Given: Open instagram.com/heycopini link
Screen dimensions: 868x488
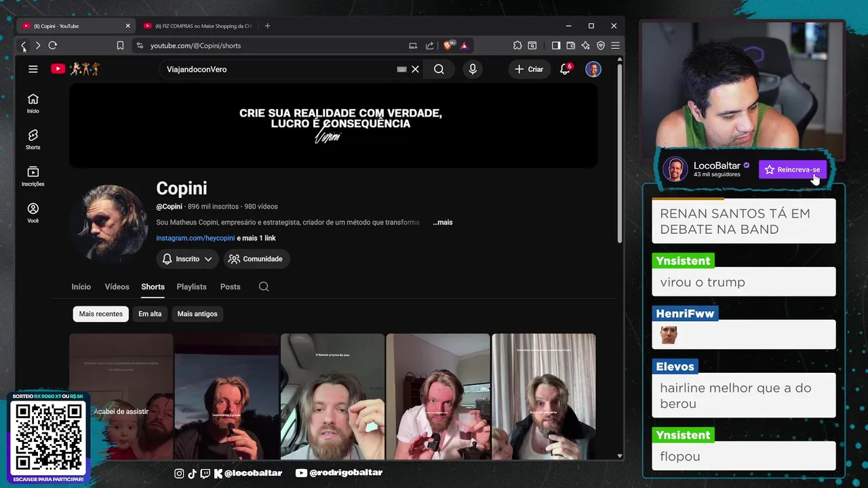Looking at the screenshot, I should [195, 238].
